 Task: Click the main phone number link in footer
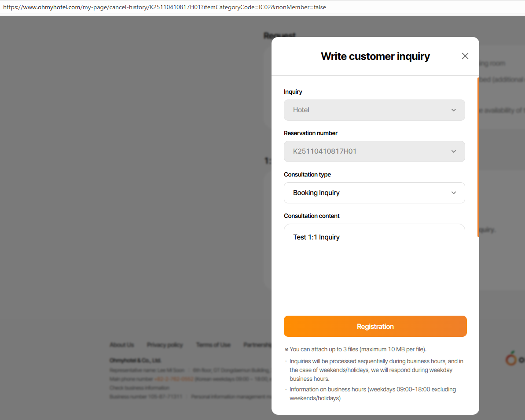pyautogui.click(x=174, y=379)
